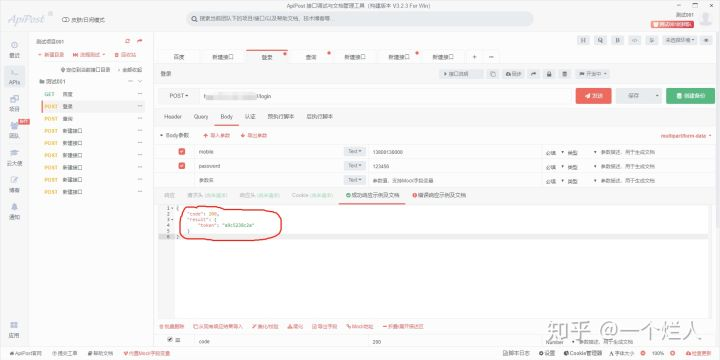Open the Text type dropdown for mobile
Viewport: 720px width, 360px height.
pos(355,152)
